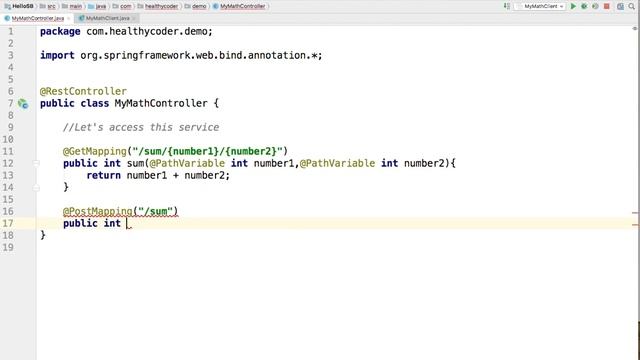This screenshot has width=640, height=360.
Task: Click line number 16 in the gutter
Action: click(8, 211)
